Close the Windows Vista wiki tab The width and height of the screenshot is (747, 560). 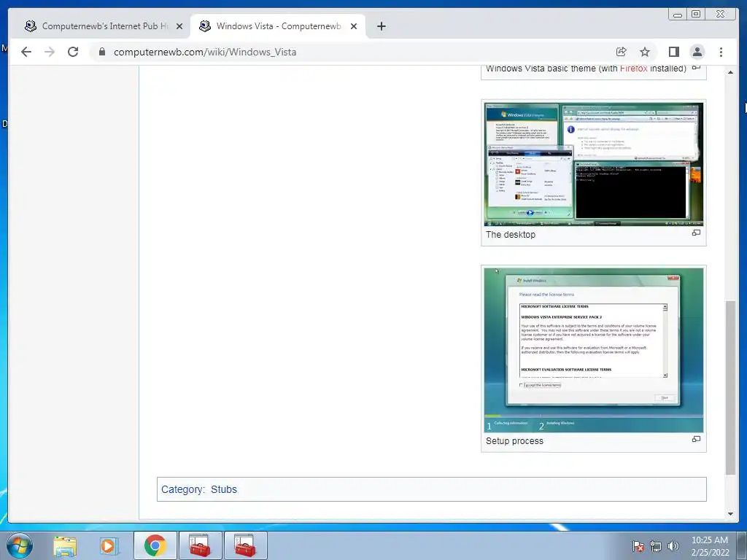[354, 26]
